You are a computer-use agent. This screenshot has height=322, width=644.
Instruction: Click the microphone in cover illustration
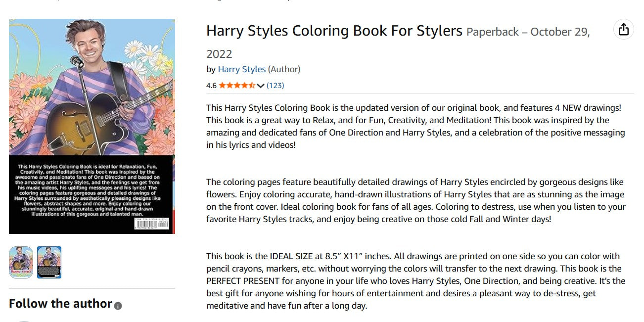point(76,61)
